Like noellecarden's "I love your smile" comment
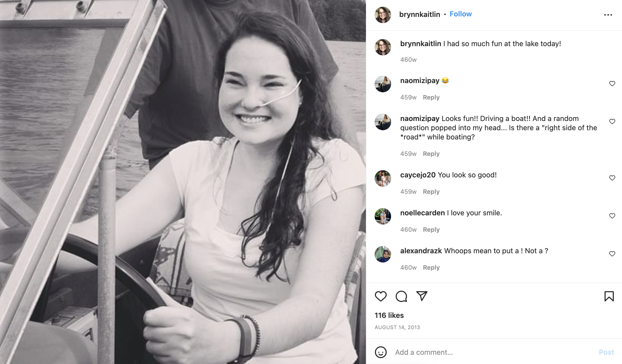The image size is (622, 364). 612,216
